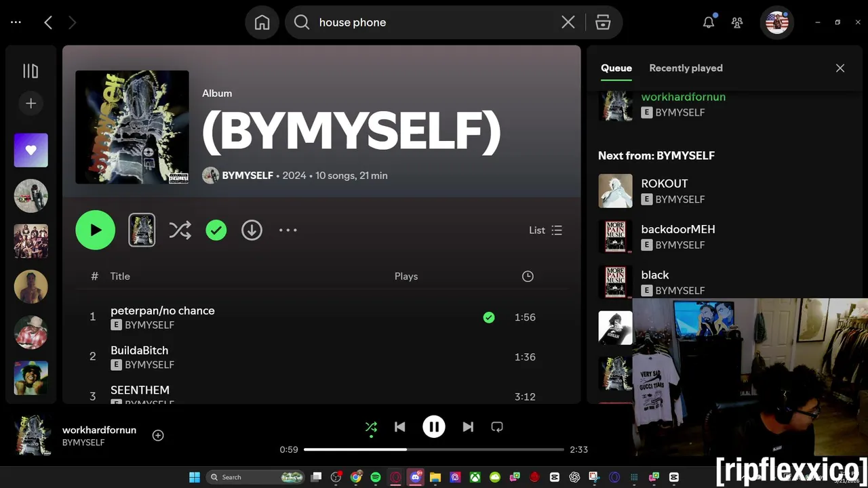
Task: Click the duration clock column icon
Action: [x=528, y=277]
